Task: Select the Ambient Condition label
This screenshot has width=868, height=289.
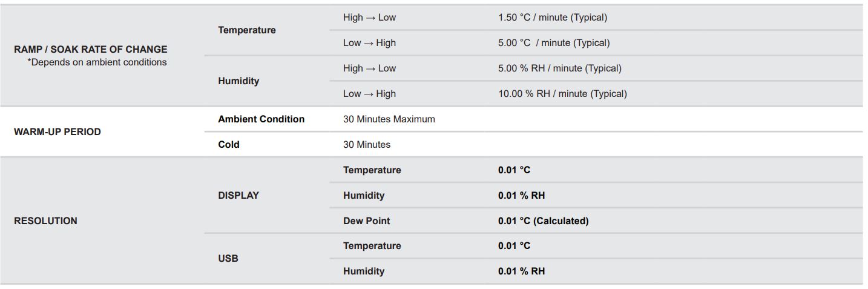Action: (x=261, y=119)
